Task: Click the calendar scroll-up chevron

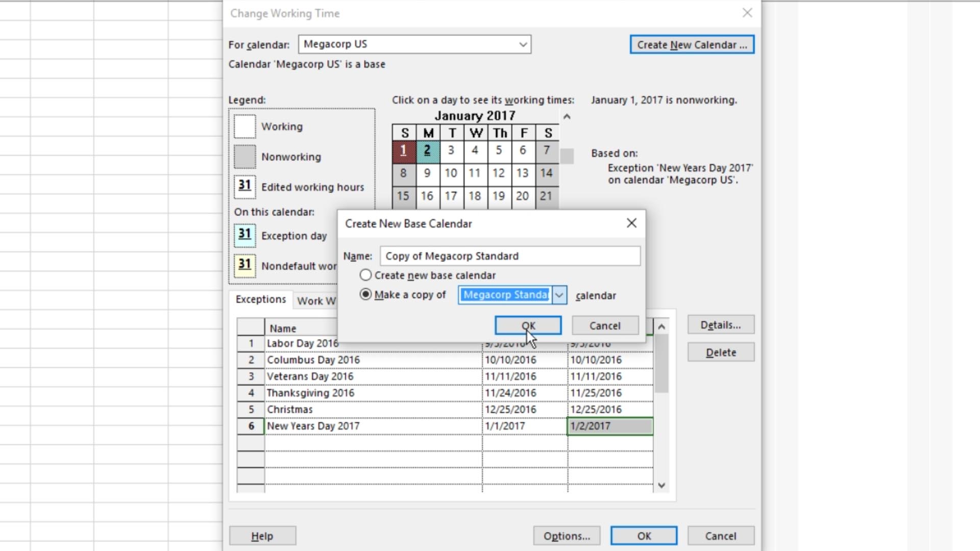Action: point(566,117)
